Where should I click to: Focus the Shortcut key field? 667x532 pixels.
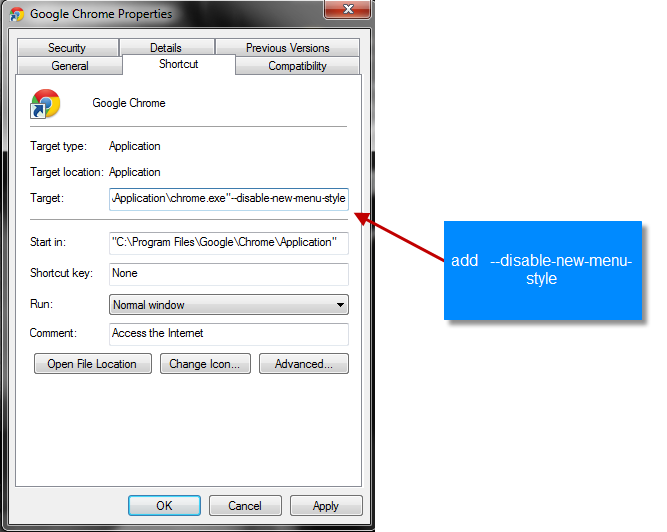pyautogui.click(x=229, y=274)
